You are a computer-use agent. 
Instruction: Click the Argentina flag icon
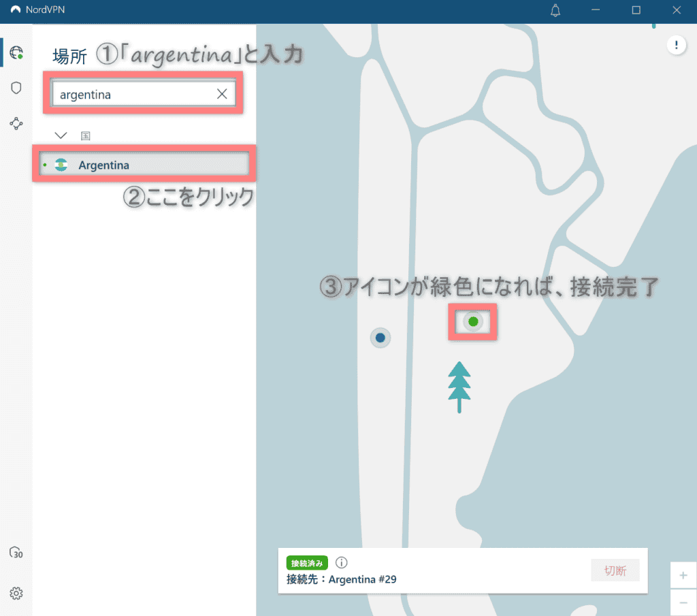pos(61,165)
